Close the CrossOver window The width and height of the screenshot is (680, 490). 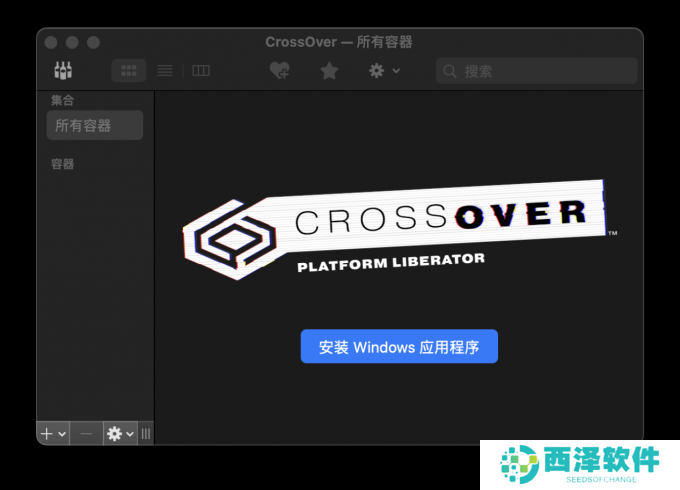click(50, 42)
